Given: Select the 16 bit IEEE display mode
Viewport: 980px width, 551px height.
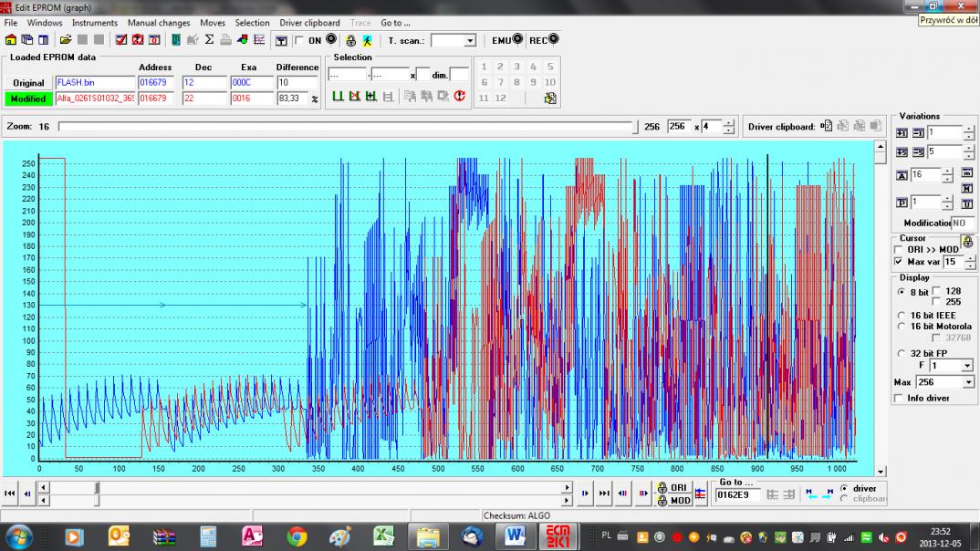Looking at the screenshot, I should click(x=902, y=316).
